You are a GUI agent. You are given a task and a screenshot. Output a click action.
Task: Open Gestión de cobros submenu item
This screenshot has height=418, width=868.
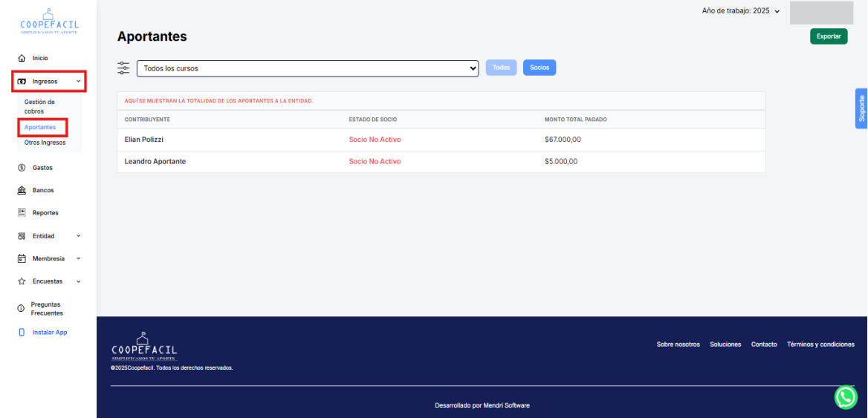(39, 106)
